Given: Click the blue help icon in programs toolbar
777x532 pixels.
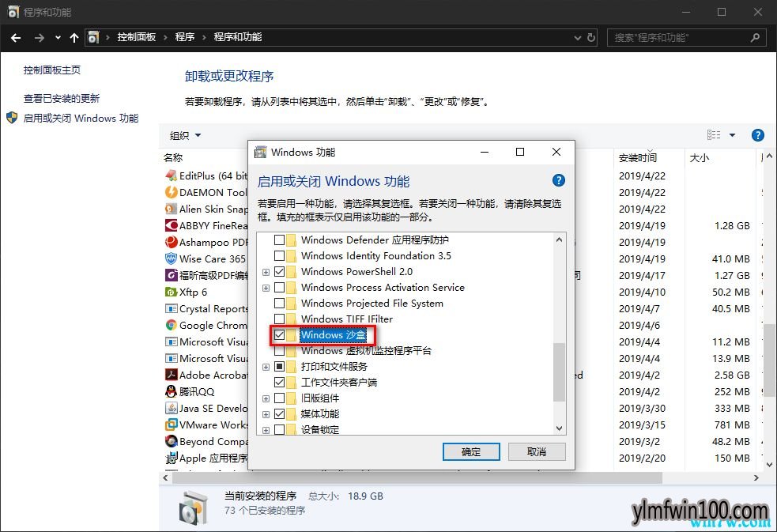Looking at the screenshot, I should tap(758, 134).
